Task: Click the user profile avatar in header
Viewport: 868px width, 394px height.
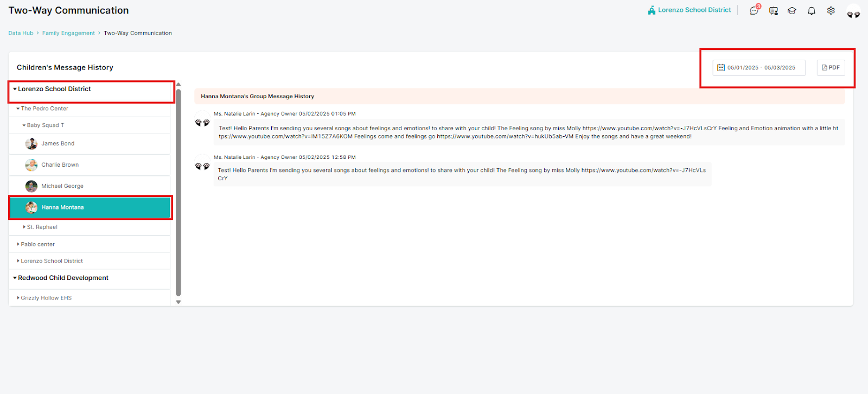Action: 853,11
